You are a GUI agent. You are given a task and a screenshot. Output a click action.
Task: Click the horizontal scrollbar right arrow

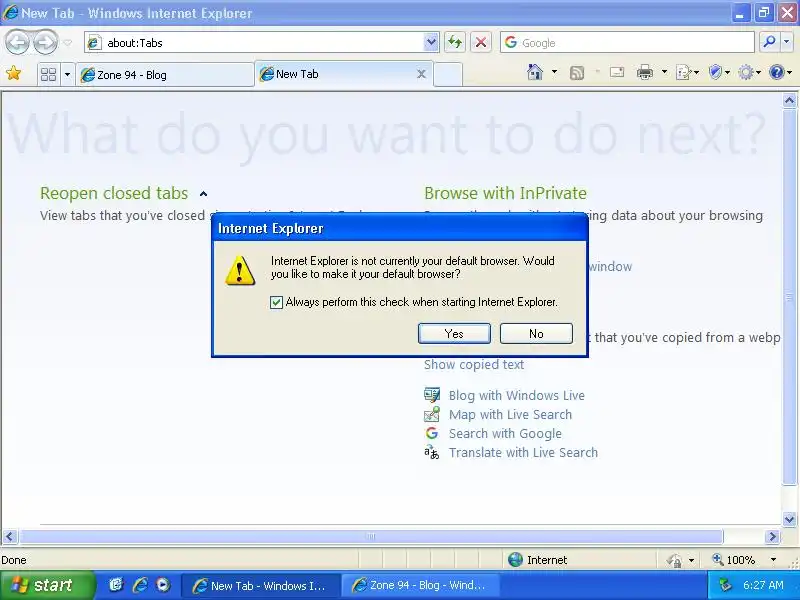tap(772, 536)
